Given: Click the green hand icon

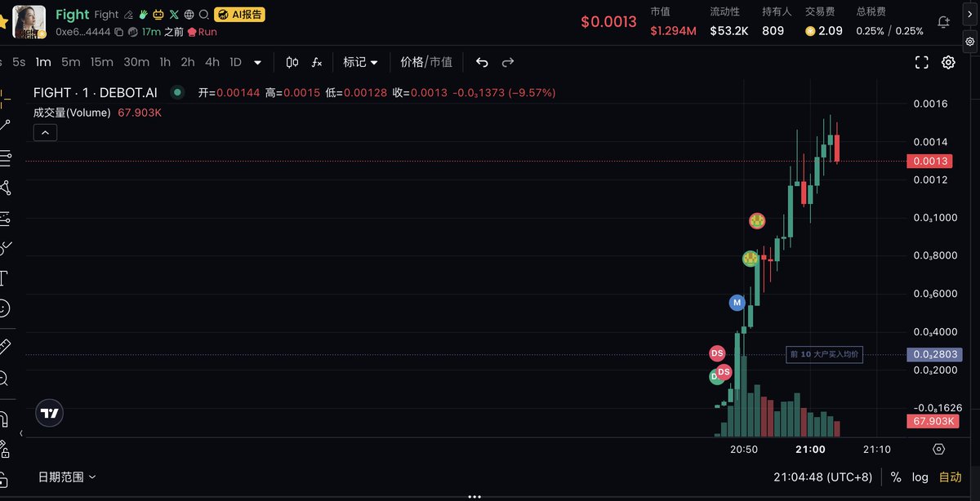Looking at the screenshot, I should [143, 15].
